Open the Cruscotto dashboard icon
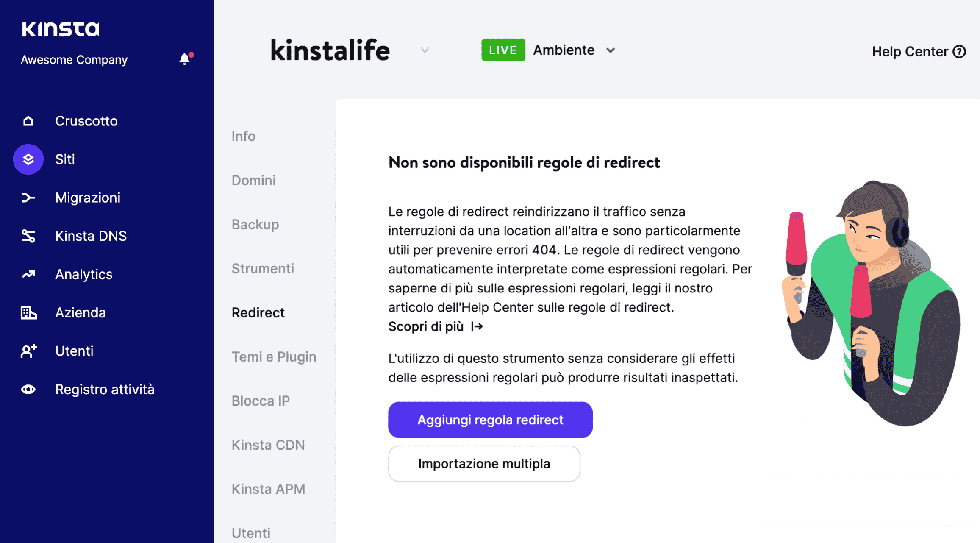Viewport: 980px width, 543px height. [x=28, y=121]
